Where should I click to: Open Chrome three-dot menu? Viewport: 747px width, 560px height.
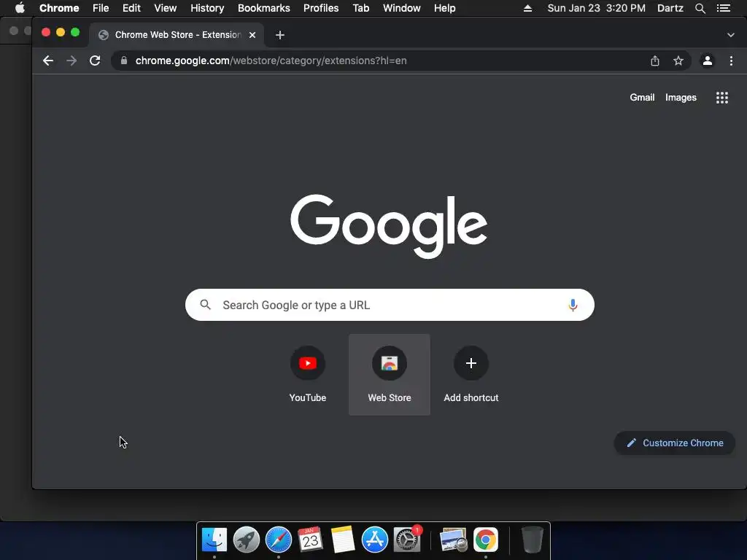click(x=731, y=61)
